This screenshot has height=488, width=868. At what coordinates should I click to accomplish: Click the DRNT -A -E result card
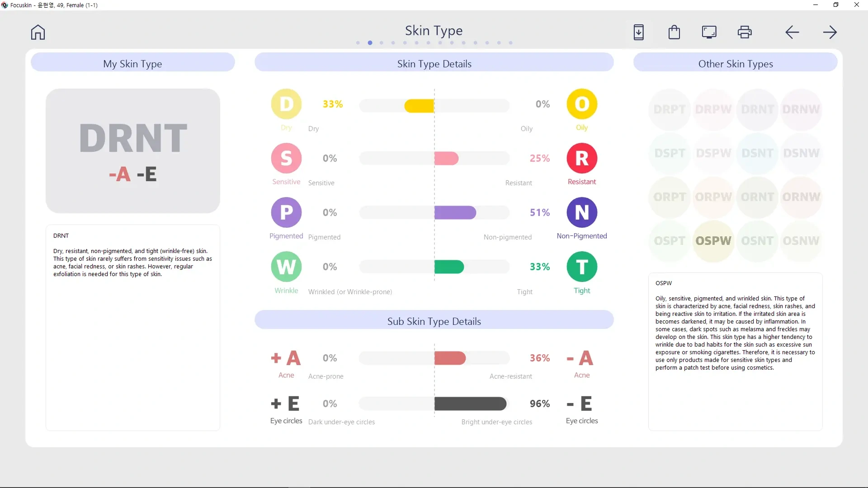click(x=133, y=150)
